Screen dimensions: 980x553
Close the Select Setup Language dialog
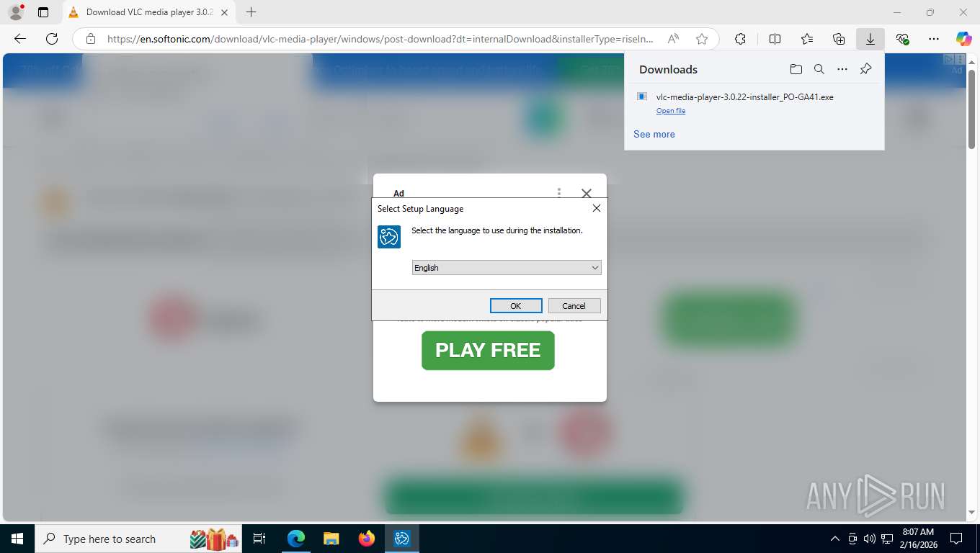596,208
